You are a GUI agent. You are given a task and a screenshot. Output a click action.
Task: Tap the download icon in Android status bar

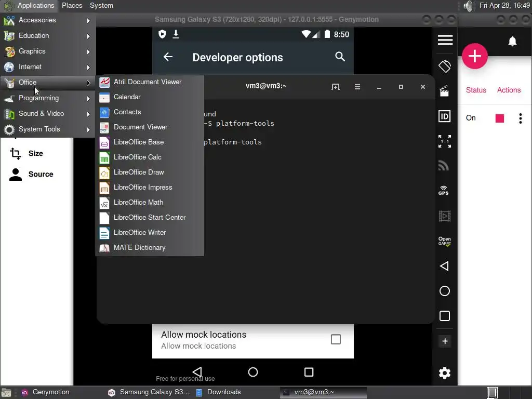pyautogui.click(x=176, y=34)
